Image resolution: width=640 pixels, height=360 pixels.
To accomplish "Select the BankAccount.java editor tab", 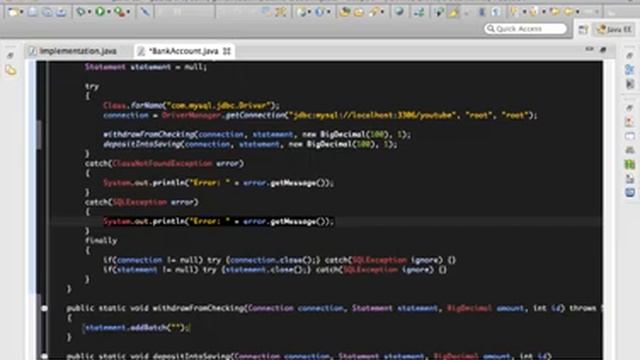I will click(x=183, y=51).
